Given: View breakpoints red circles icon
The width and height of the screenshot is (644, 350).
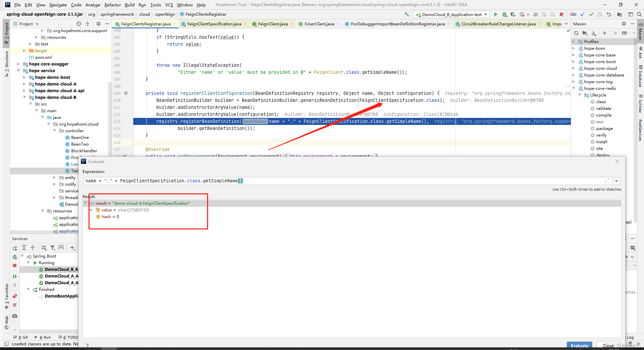Looking at the screenshot, I should [x=15, y=296].
